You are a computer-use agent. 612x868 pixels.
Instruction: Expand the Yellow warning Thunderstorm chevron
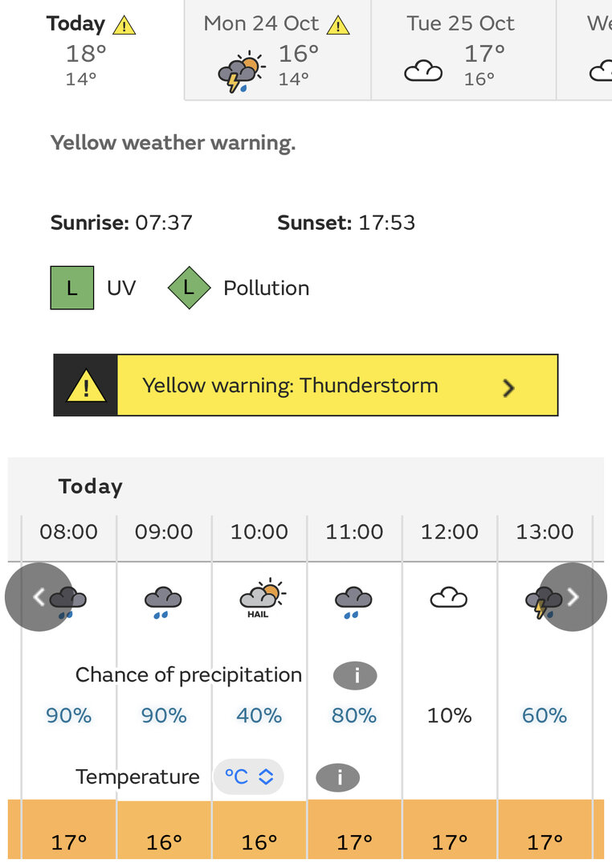click(509, 387)
